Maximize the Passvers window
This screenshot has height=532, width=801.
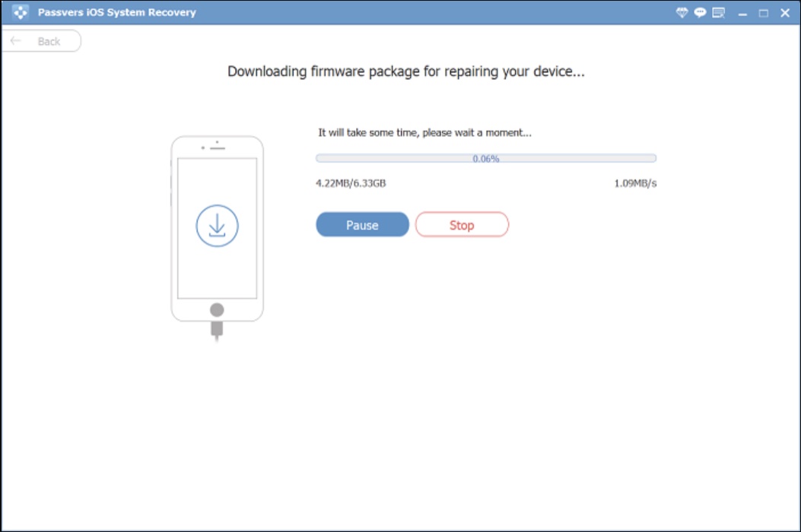[x=763, y=13]
